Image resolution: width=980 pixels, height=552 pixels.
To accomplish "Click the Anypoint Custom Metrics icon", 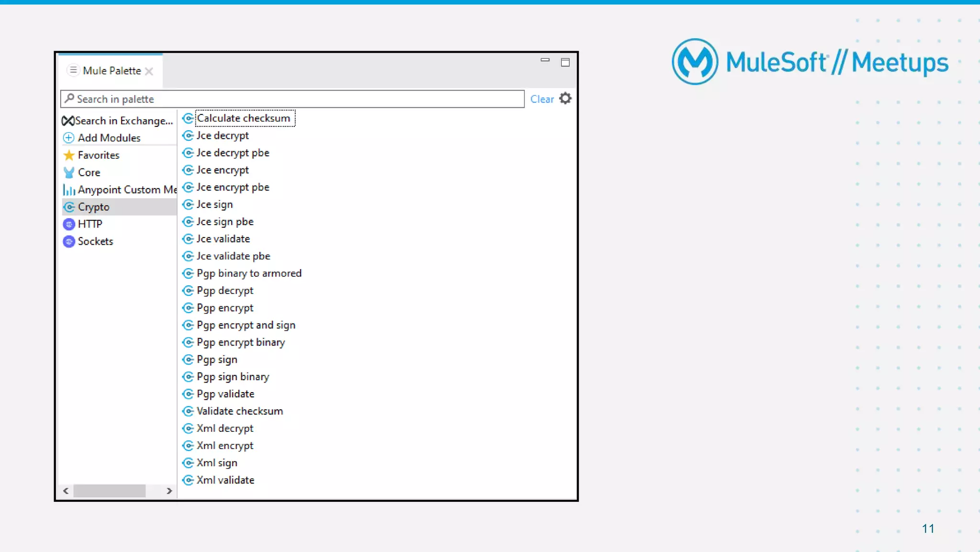I will pyautogui.click(x=69, y=190).
